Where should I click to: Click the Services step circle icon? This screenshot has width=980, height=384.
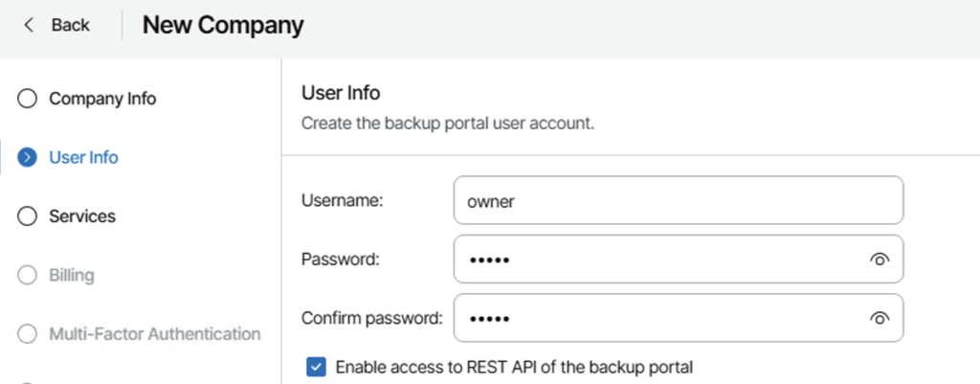pos(28,216)
